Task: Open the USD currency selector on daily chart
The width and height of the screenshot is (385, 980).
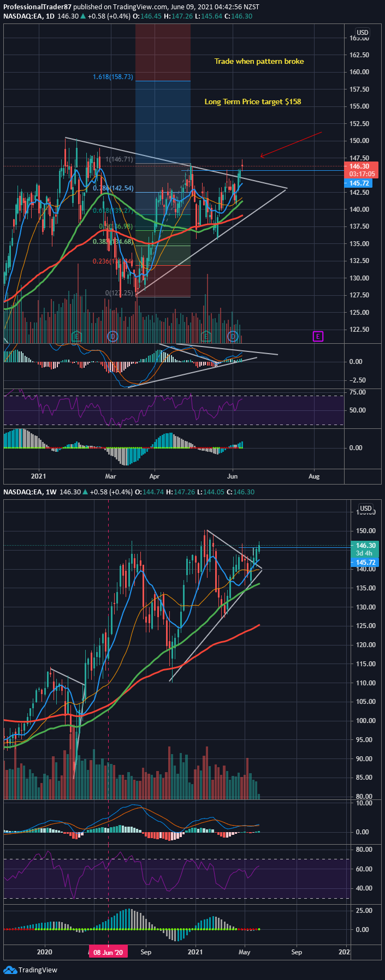Action: [x=363, y=33]
